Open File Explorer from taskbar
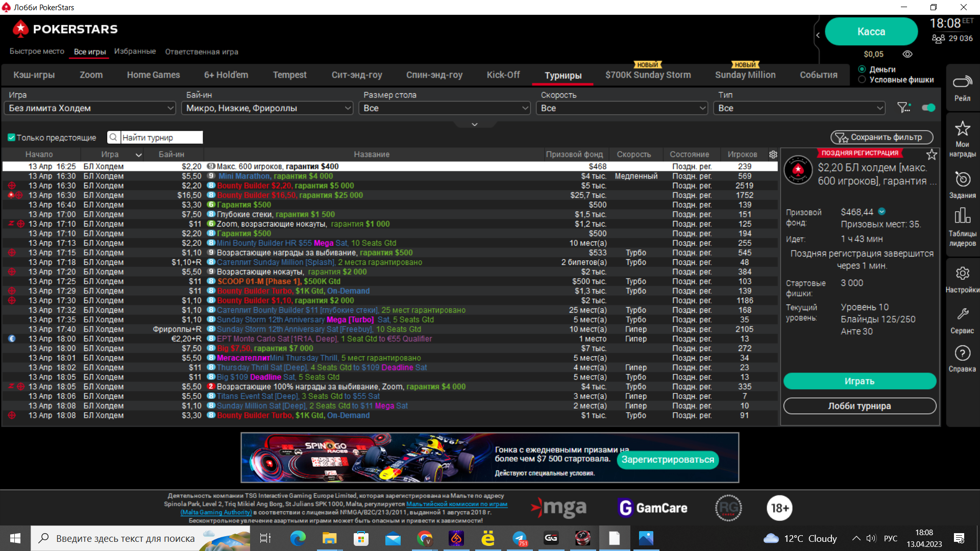The height and width of the screenshot is (551, 980). click(329, 538)
